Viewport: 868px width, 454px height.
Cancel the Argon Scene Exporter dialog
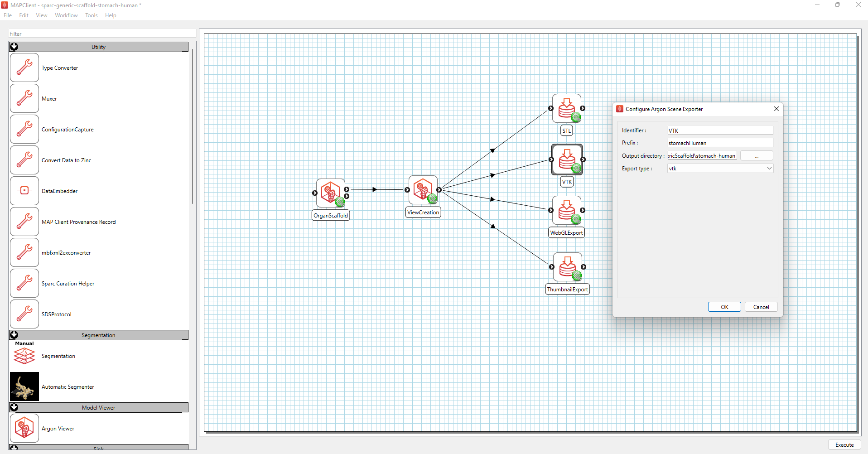click(761, 307)
